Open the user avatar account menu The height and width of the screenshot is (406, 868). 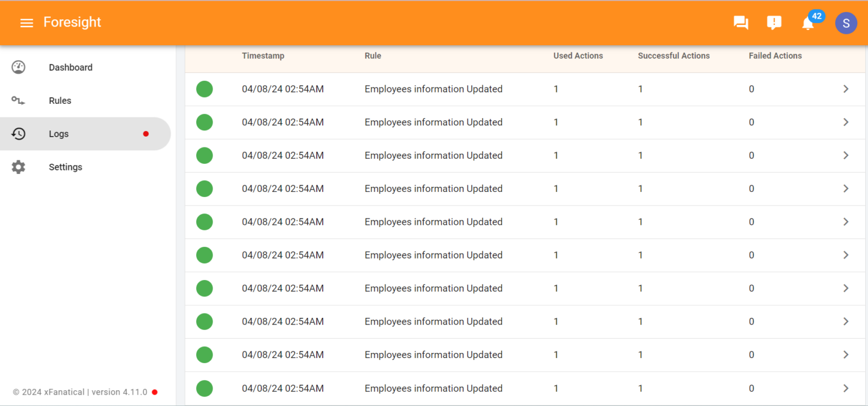(x=846, y=23)
